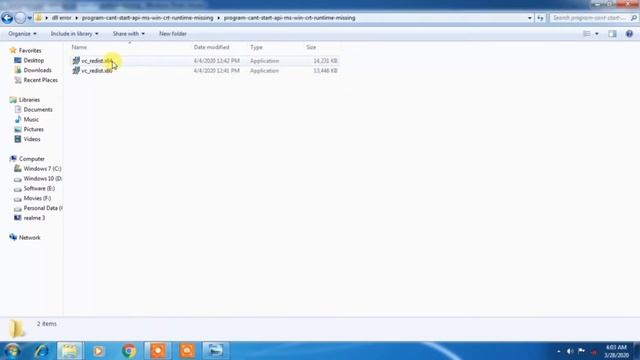Click the system clock in taskbar

[616, 351]
